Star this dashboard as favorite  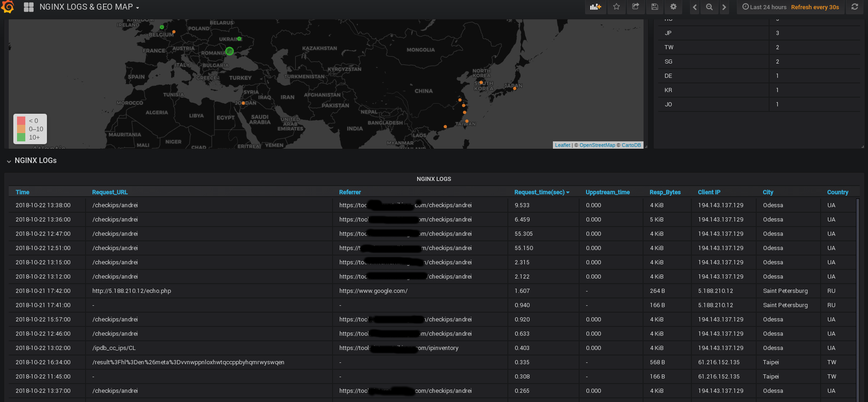click(616, 7)
